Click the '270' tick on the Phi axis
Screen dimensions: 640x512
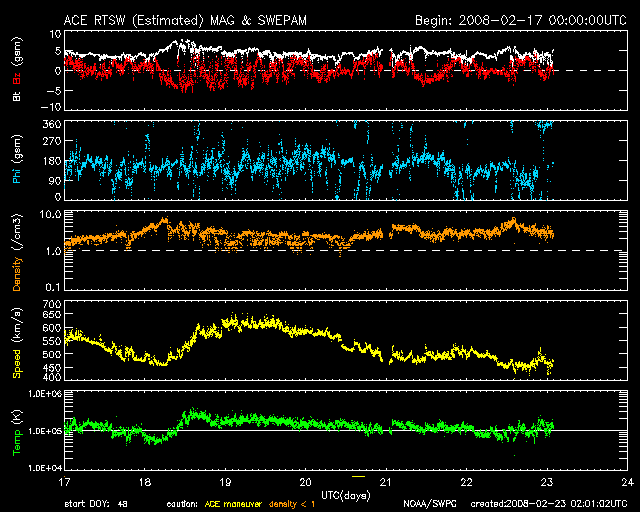tap(52, 141)
